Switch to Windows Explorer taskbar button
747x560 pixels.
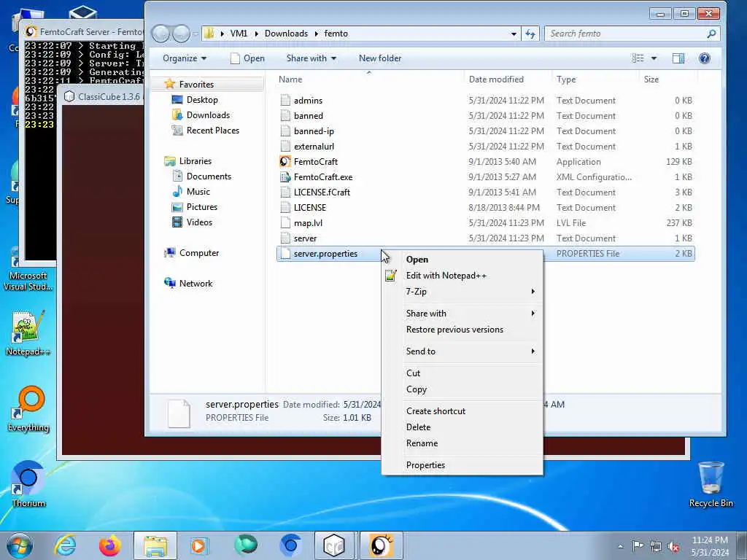click(155, 545)
